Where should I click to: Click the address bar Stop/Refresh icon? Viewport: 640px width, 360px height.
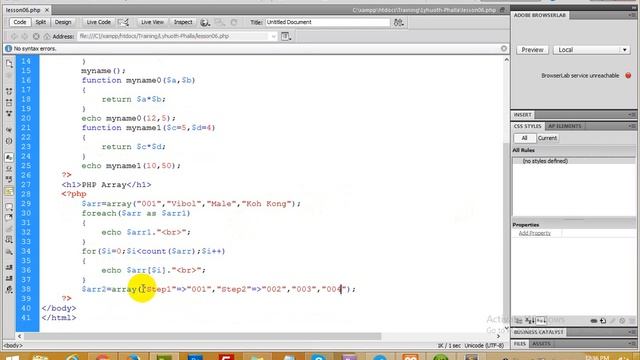pos(36,36)
